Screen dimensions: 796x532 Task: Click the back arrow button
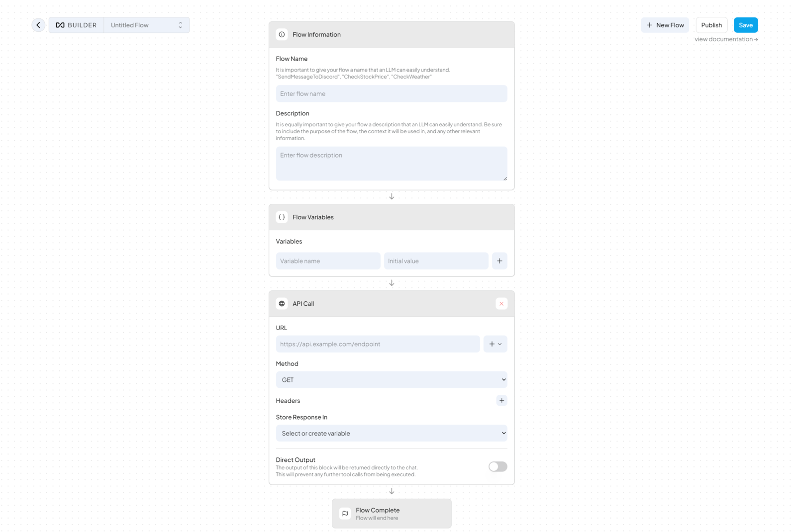click(38, 25)
